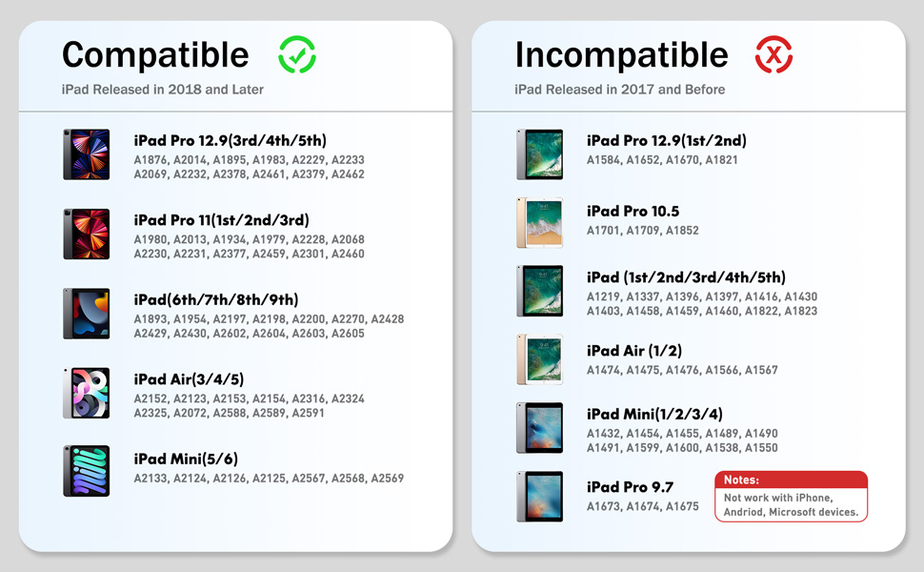Click the Incompatible heading text
The height and width of the screenshot is (572, 924).
point(621,55)
